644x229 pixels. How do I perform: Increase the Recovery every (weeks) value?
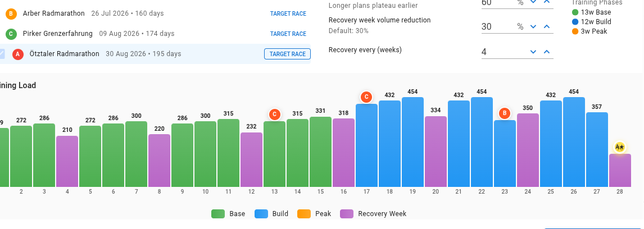546,52
